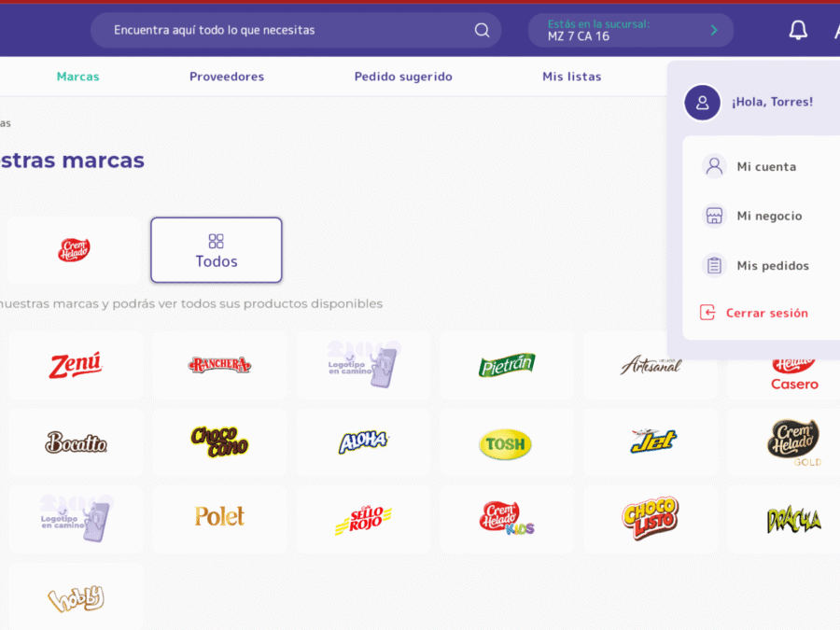Open Mis pedidos in the user menu
The height and width of the screenshot is (630, 840).
click(x=772, y=266)
